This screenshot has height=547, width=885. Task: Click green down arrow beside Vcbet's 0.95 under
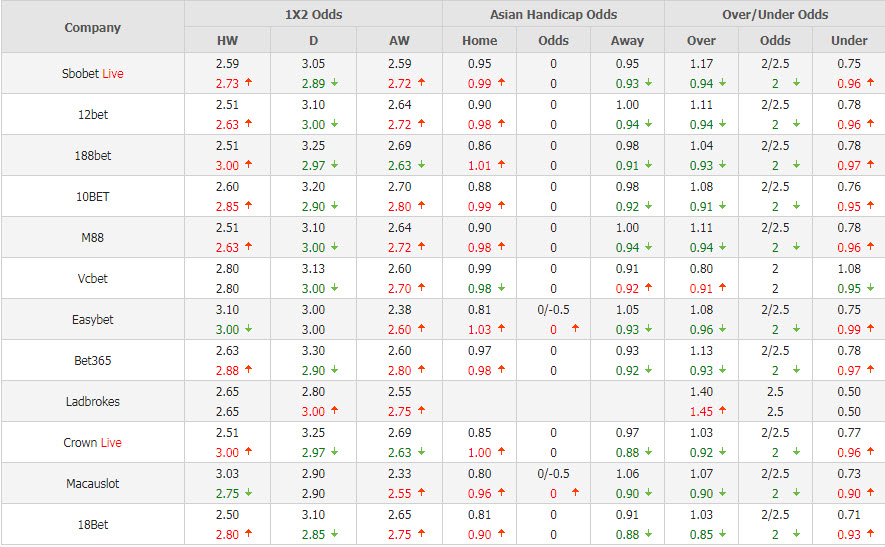click(871, 289)
